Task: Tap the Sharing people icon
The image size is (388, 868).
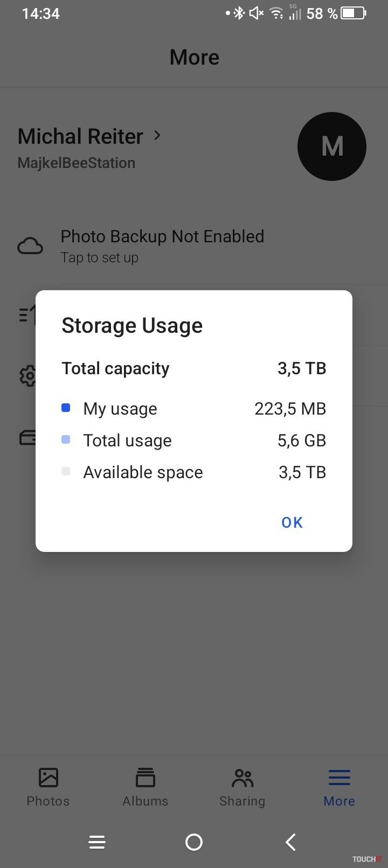Action: click(x=242, y=778)
